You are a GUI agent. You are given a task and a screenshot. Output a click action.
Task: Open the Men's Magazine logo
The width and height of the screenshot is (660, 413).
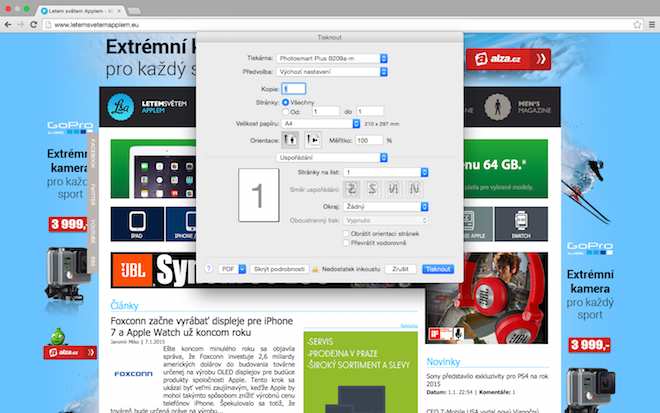[517, 107]
